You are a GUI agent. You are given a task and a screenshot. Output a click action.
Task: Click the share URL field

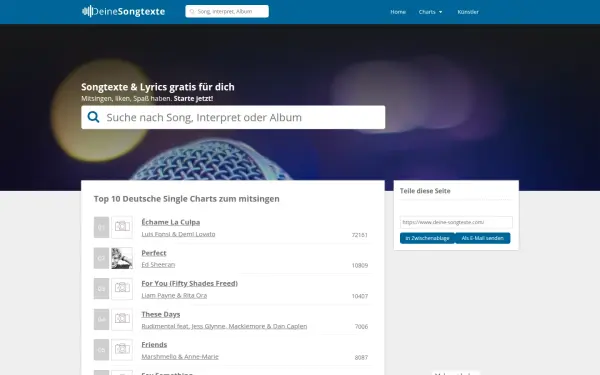coord(456,222)
